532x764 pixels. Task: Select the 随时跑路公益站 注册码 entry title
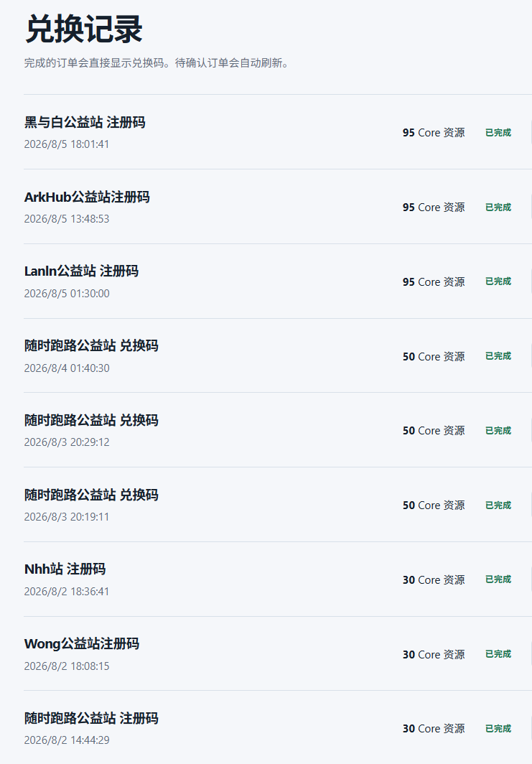pyautogui.click(x=91, y=718)
